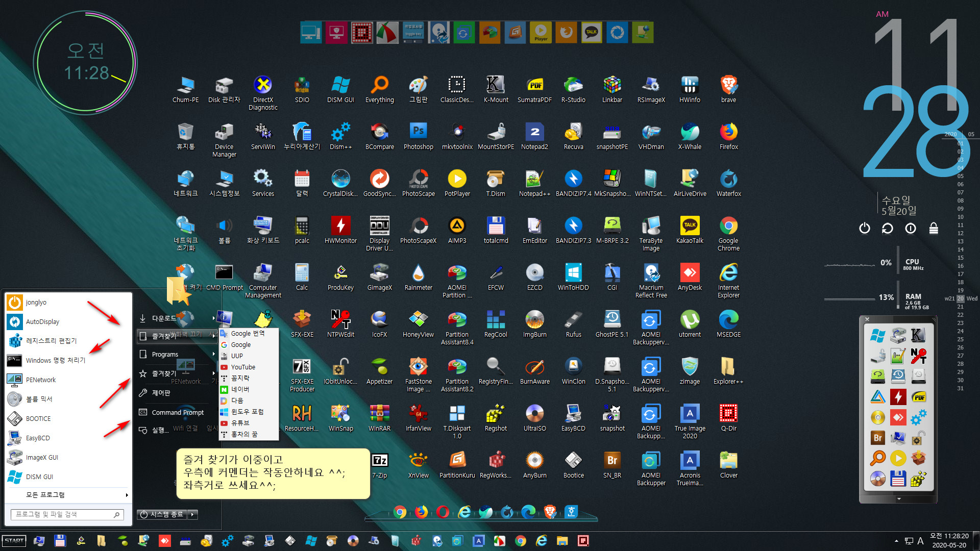The image size is (980, 551).
Task: Show hidden system tray icons arrow
Action: click(x=896, y=541)
